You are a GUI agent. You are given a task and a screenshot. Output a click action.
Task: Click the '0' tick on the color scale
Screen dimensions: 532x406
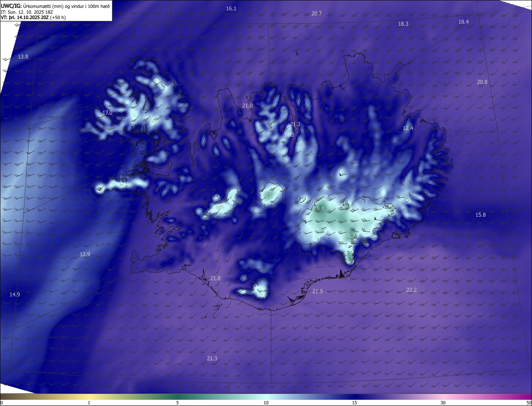2,403
